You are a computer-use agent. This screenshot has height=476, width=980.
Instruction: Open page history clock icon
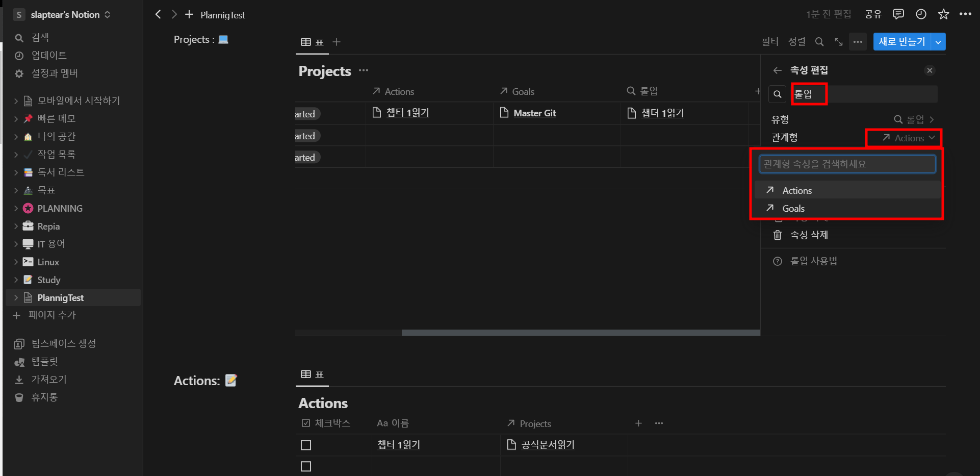pyautogui.click(x=921, y=14)
